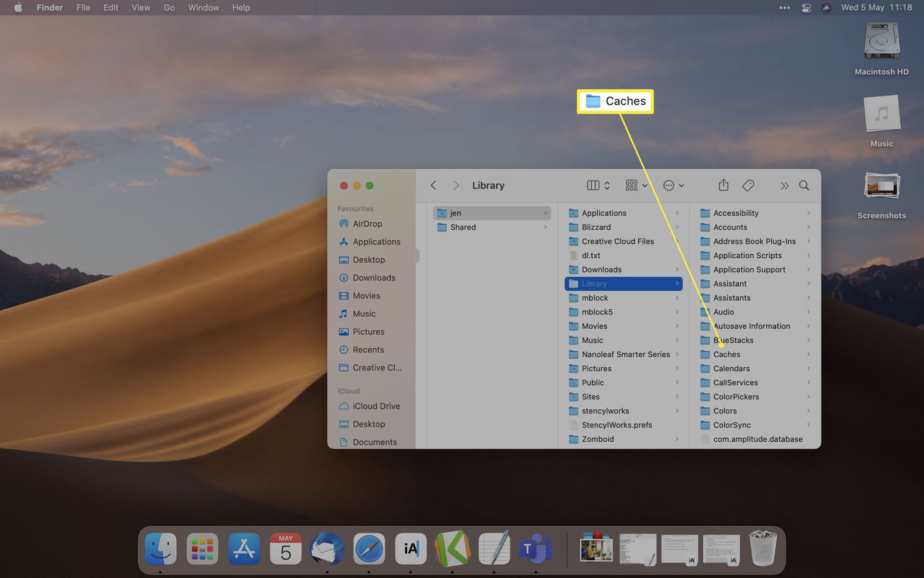Switch the column view mode selector
The image size is (924, 578).
click(x=598, y=185)
